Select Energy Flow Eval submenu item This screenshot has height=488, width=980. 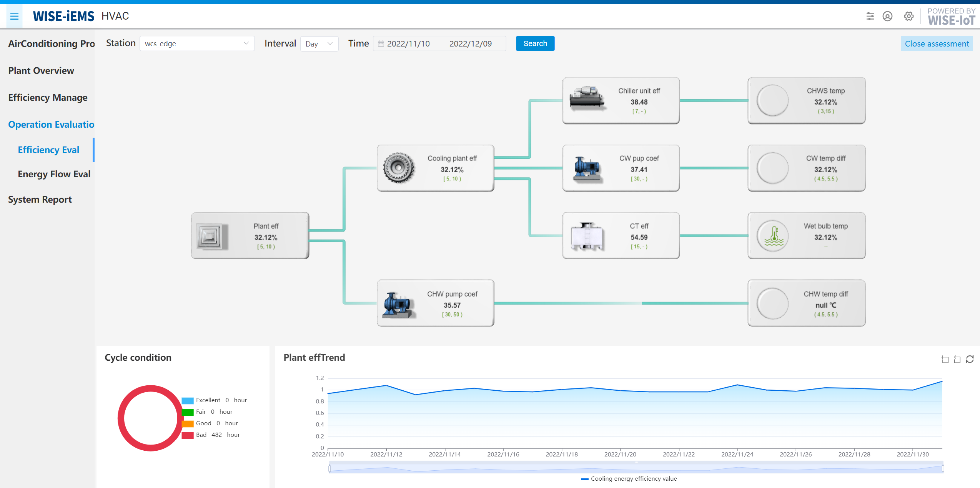click(54, 174)
